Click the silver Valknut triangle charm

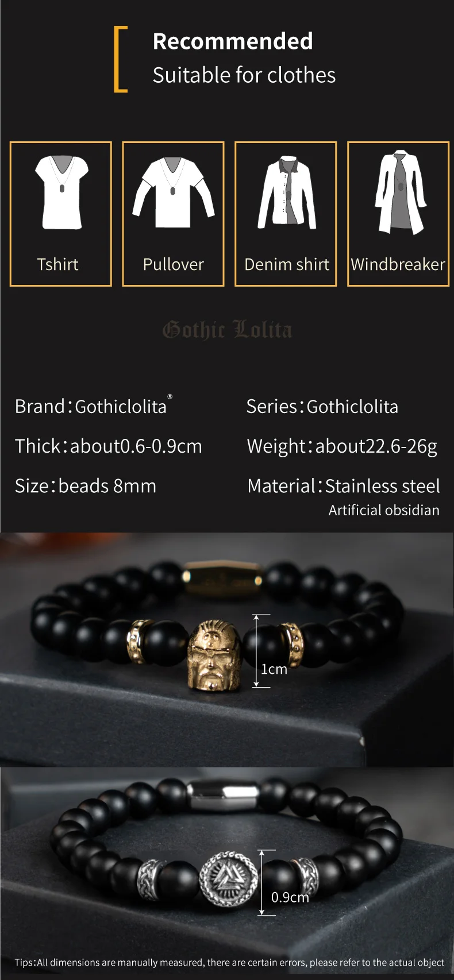pos(228,879)
